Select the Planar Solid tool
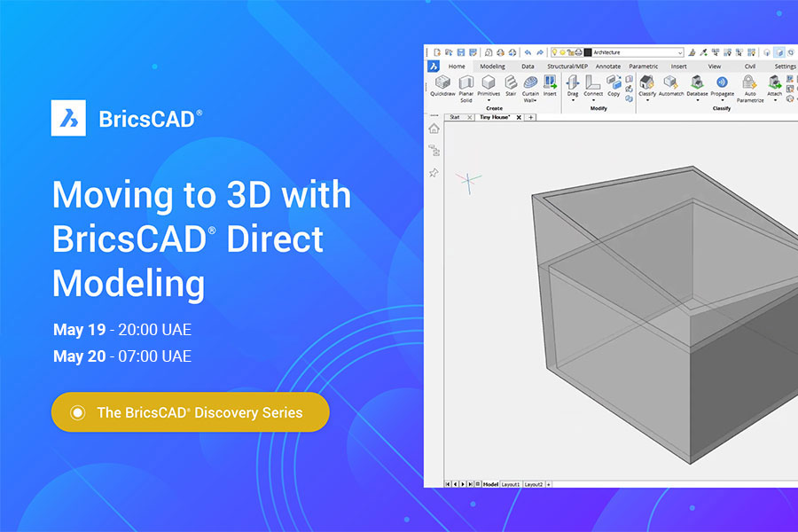Screen dimensions: 798x532 point(466,89)
